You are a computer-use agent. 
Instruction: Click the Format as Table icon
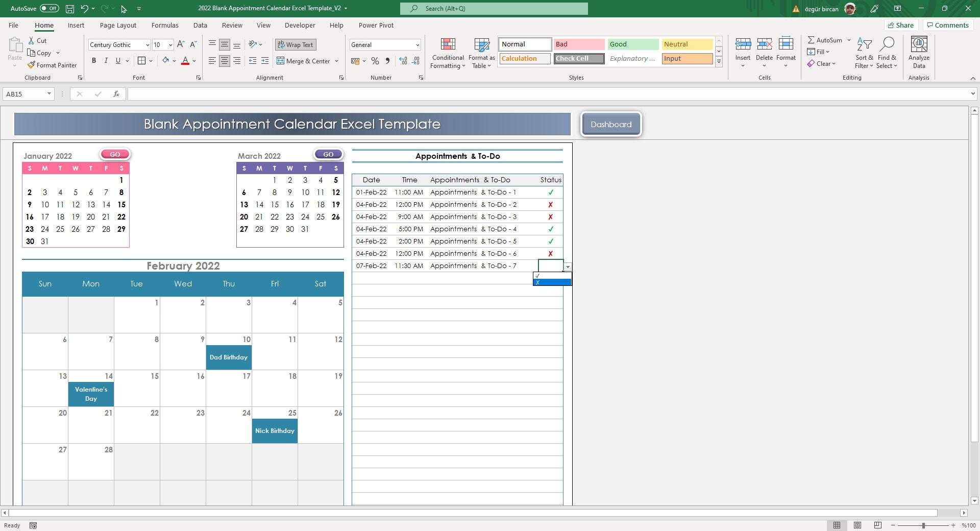[x=481, y=45]
